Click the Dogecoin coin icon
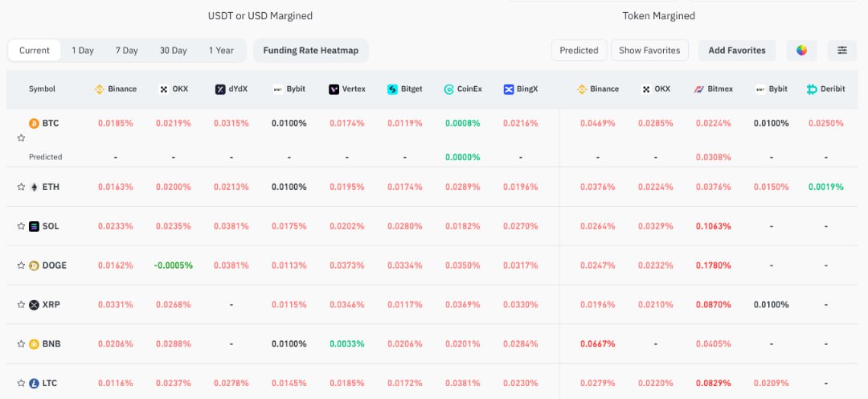Viewport: 868px width, 399px height. click(35, 265)
